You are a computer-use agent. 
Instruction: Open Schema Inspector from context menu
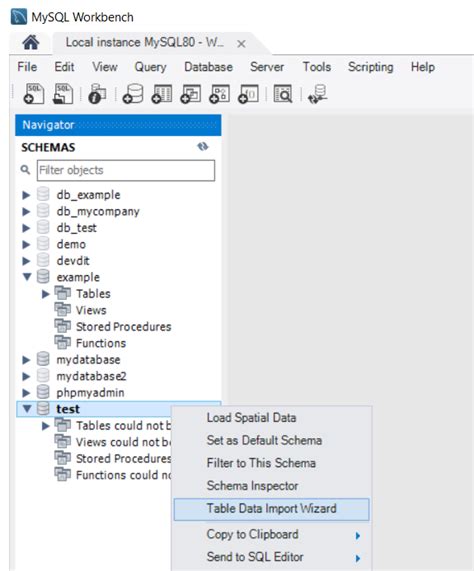pyautogui.click(x=272, y=485)
